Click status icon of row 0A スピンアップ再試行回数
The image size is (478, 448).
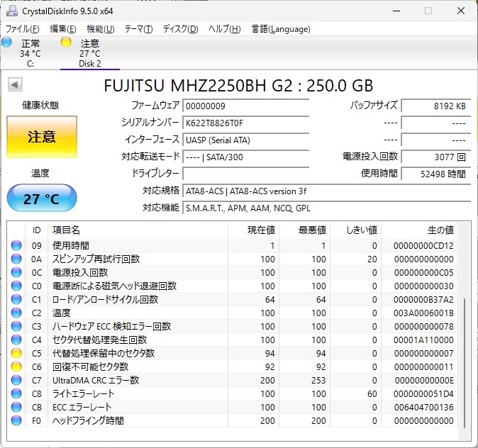coord(16,259)
